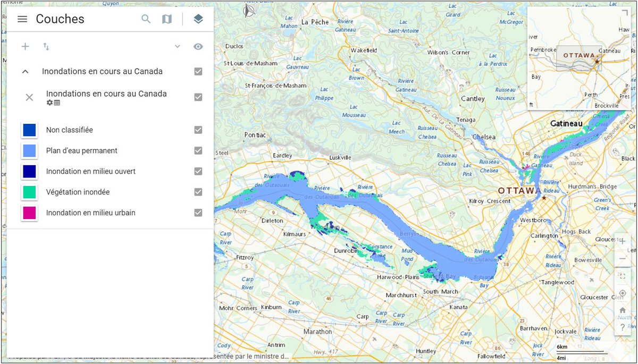Uncheck the Végétation inondée checkbox
The height and width of the screenshot is (364, 638).
click(x=198, y=192)
